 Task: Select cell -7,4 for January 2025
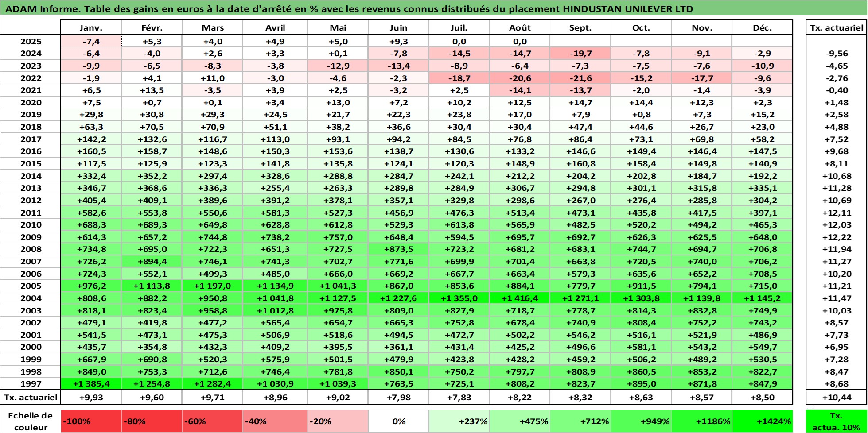91,42
